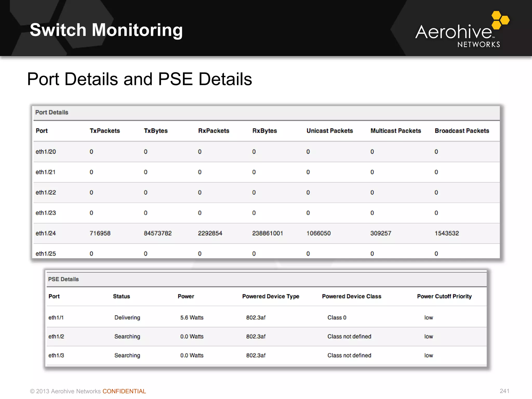Click the Unicast Packets column header
The image size is (532, 399).
[x=330, y=131]
